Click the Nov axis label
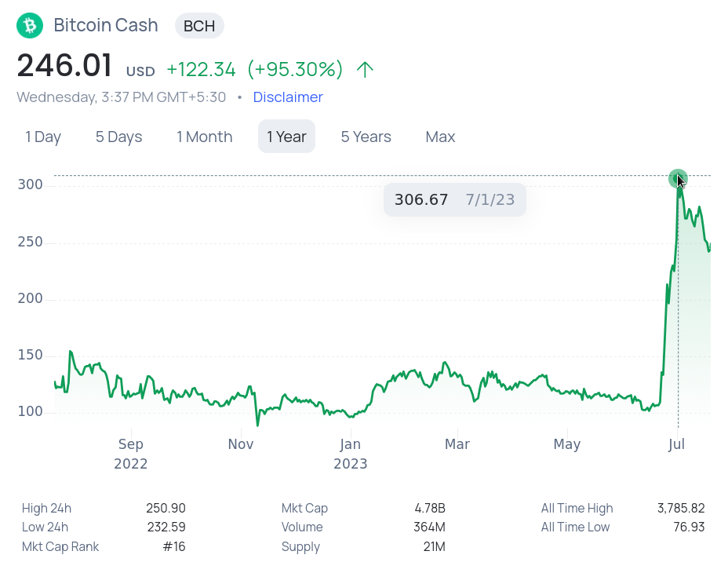The height and width of the screenshot is (573, 728). coord(241,444)
